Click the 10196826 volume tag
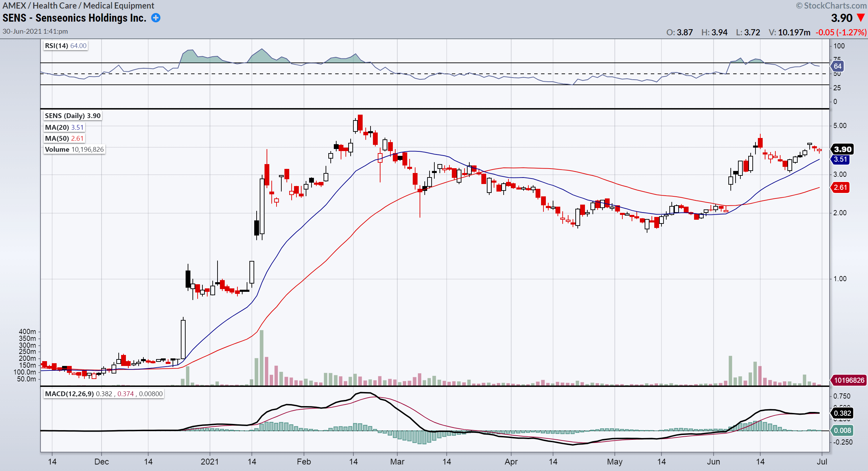Viewport: 868px width, 471px height. (849, 380)
